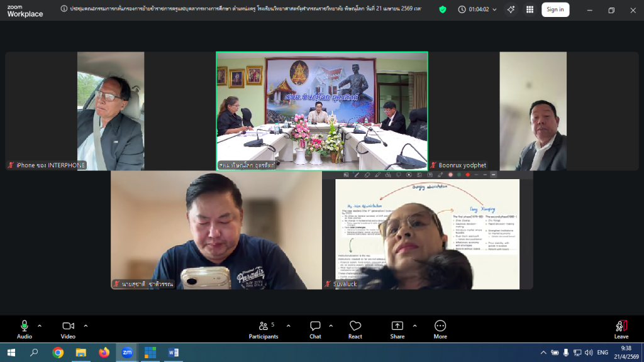Open Google Chrome from the taskbar
This screenshot has height=362, width=644.
[58, 353]
